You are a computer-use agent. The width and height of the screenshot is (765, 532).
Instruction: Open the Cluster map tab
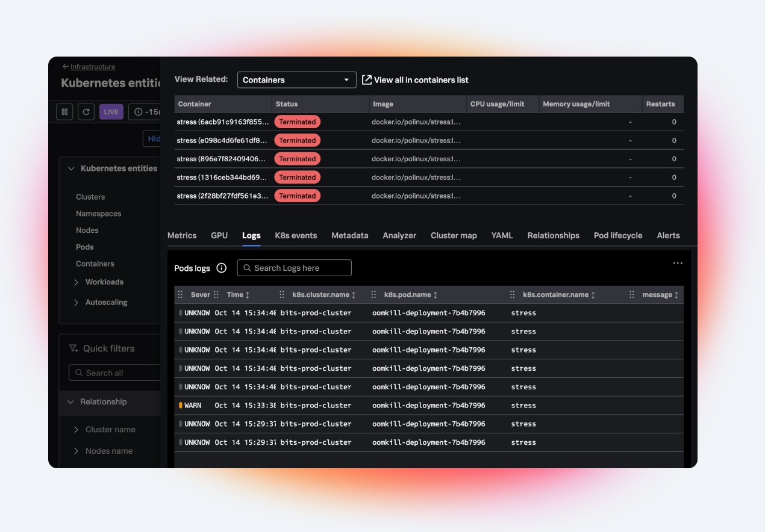point(454,236)
